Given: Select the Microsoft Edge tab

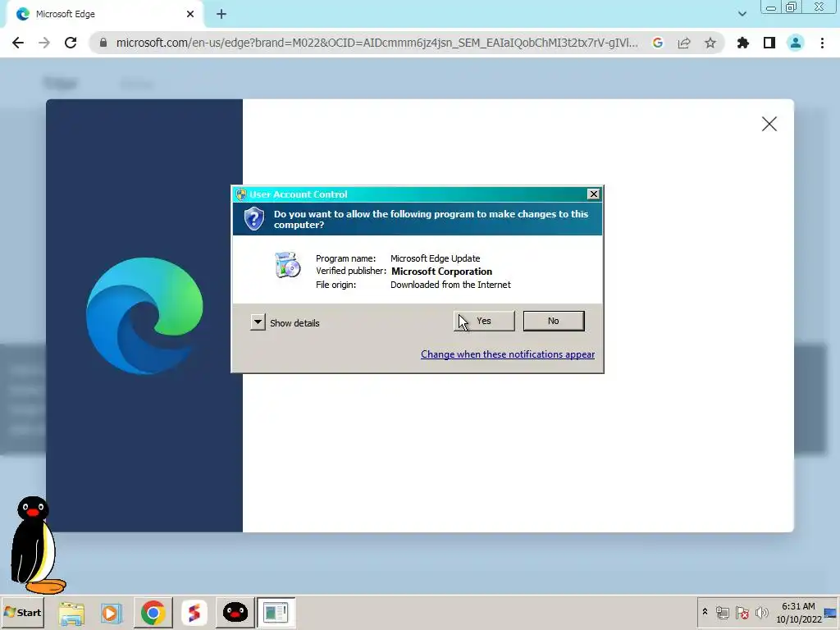Looking at the screenshot, I should [x=104, y=15].
